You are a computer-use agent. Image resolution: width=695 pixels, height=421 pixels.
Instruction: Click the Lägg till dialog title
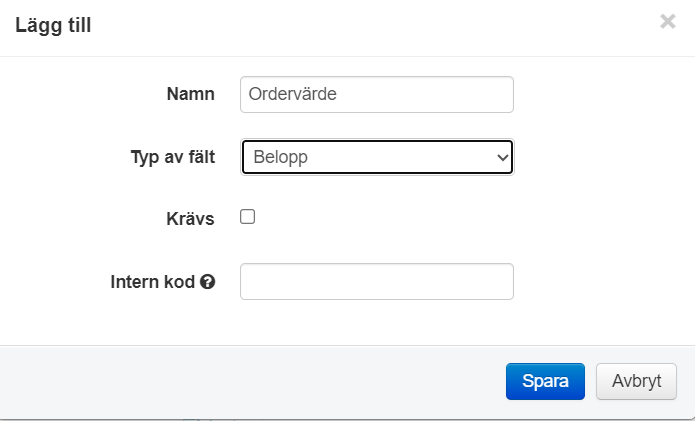tap(53, 25)
